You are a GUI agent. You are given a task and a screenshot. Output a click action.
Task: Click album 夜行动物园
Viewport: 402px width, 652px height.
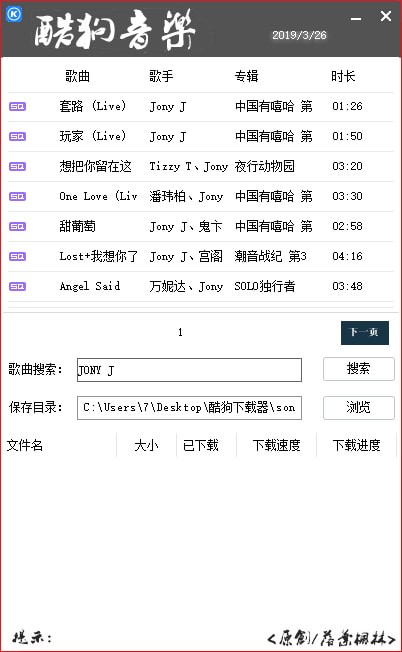tap(264, 166)
